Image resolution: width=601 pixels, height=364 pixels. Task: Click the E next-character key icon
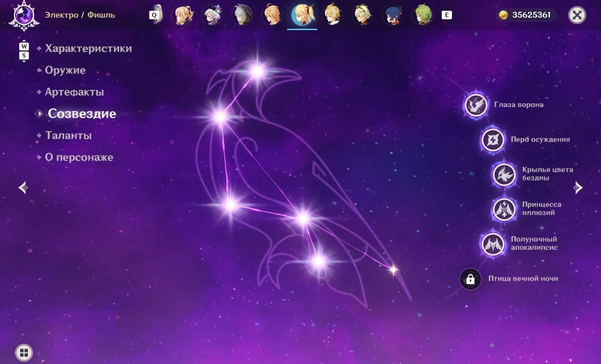click(x=447, y=15)
